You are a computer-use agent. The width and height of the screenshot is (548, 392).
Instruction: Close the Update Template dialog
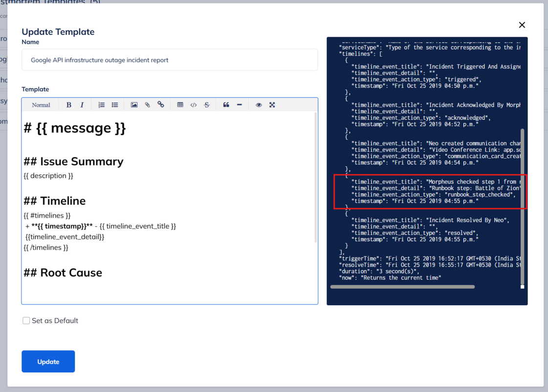coord(522,25)
